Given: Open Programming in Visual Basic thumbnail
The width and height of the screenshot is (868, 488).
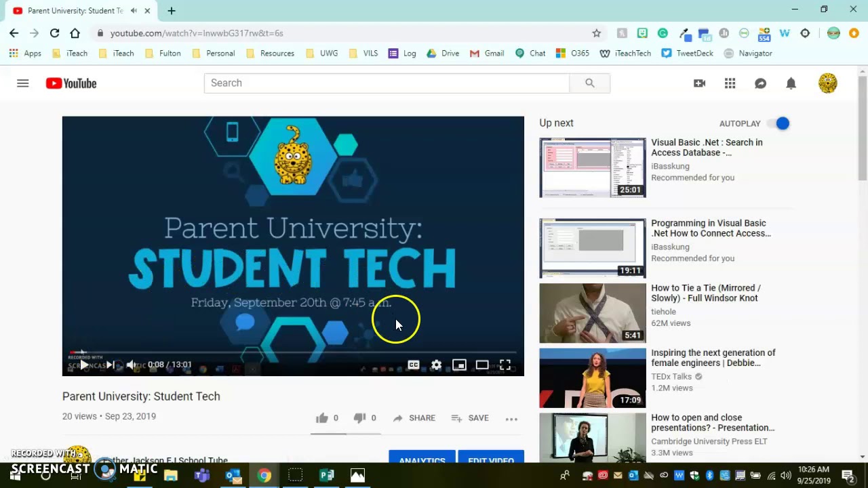Looking at the screenshot, I should (x=593, y=248).
